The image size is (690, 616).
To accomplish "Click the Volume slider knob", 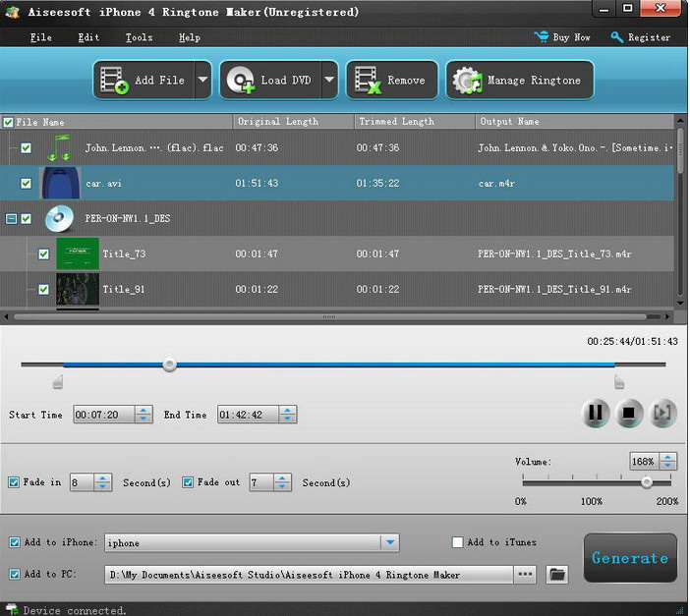I will (x=647, y=482).
